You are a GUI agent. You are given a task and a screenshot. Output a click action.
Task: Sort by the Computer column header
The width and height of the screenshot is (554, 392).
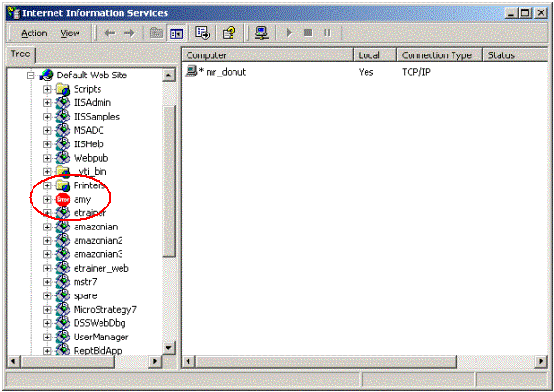268,55
